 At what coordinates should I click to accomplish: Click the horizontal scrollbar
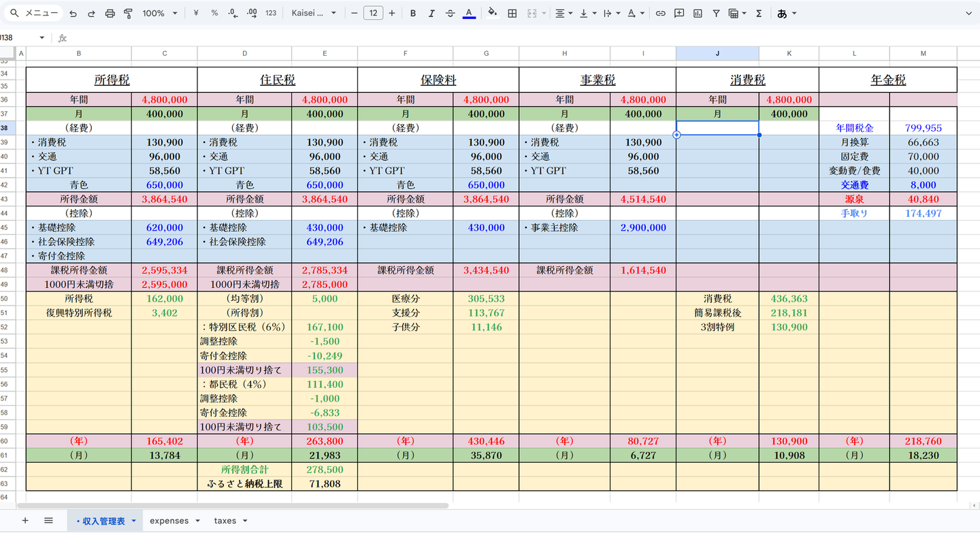pyautogui.click(x=233, y=506)
